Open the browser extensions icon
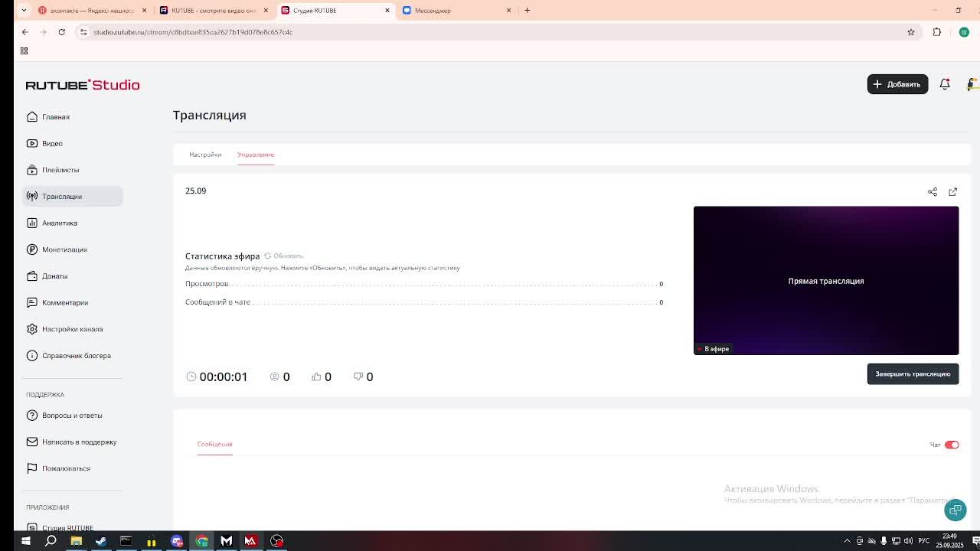The image size is (980, 551). (x=937, y=32)
